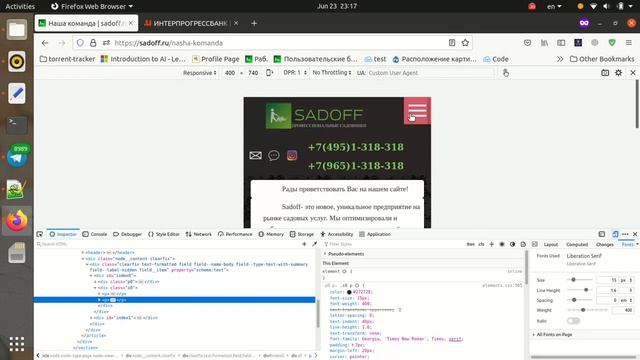Open devtools three-dot options menu
Viewport: 640px width, 360px height.
[625, 234]
